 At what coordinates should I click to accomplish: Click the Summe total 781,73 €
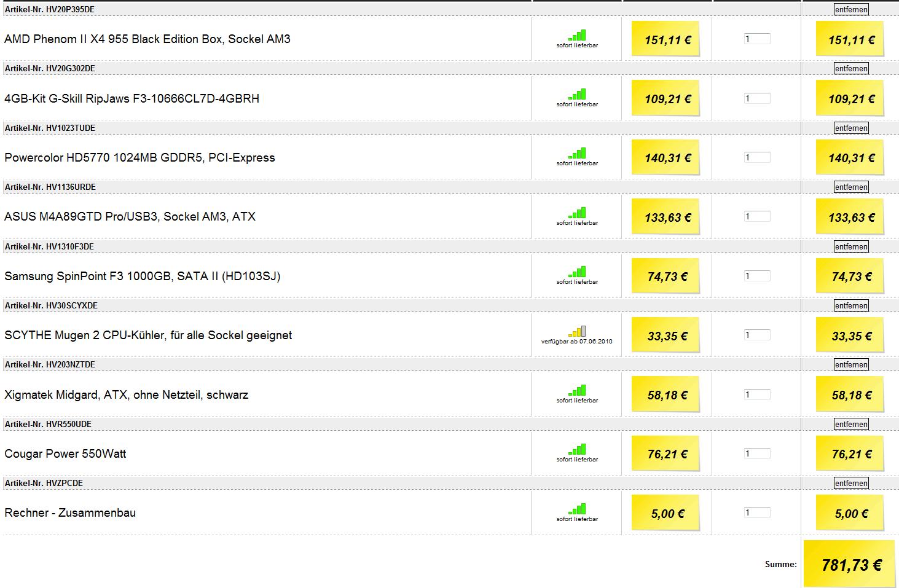[850, 565]
